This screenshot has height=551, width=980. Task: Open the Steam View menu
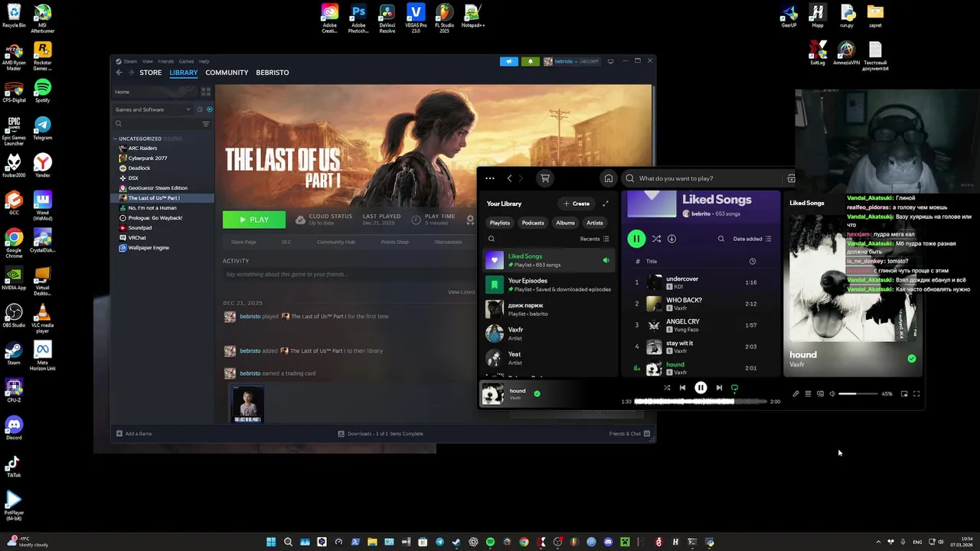tap(148, 61)
